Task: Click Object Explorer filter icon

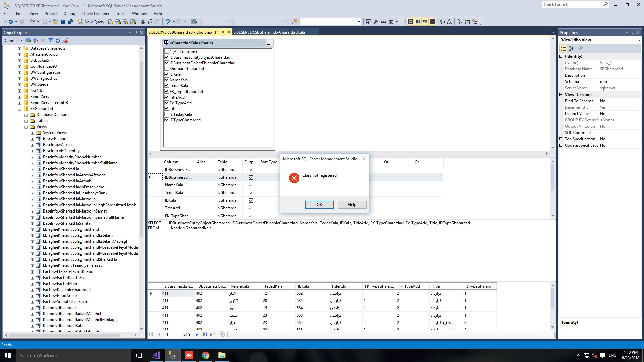Action: [x=50, y=41]
